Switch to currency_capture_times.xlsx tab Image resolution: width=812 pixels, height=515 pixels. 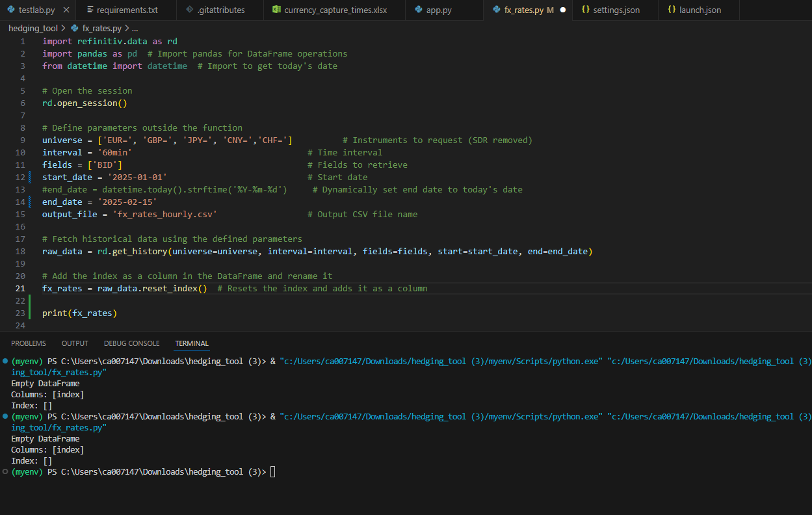[334, 10]
